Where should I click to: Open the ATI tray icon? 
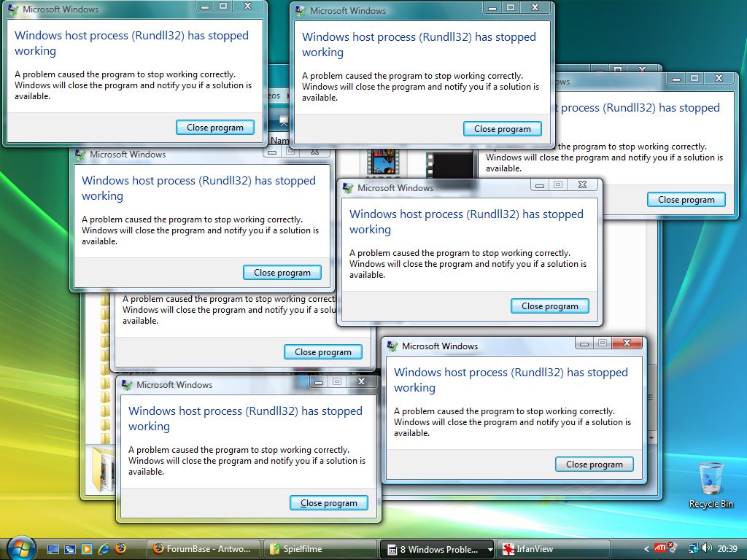click(x=659, y=548)
